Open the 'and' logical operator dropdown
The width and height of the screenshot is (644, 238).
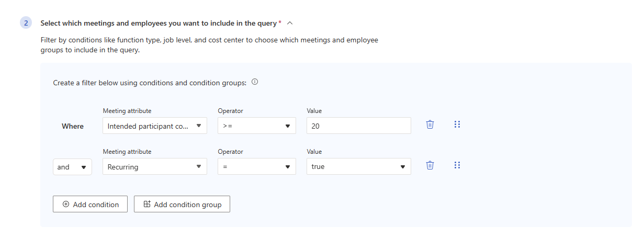tap(72, 167)
